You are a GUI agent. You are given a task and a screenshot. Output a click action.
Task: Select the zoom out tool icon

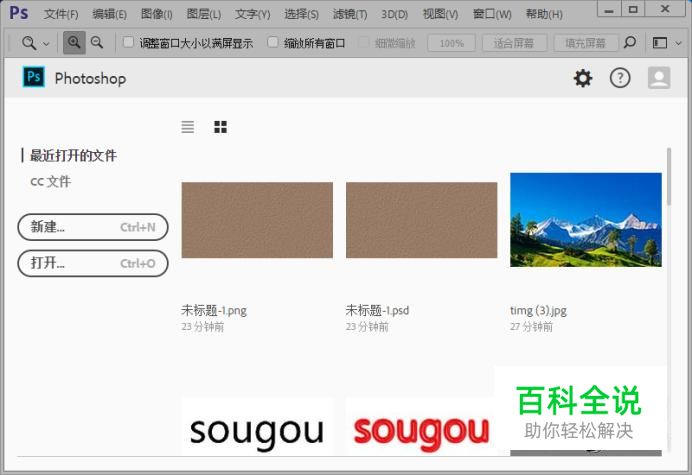97,43
